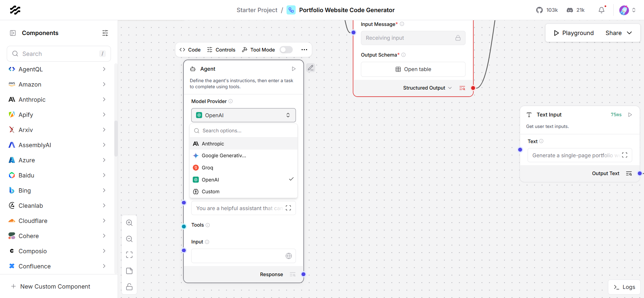This screenshot has width=644, height=298.
Task: Open the OpenAI Model Provider dropdown
Action: pyautogui.click(x=243, y=115)
